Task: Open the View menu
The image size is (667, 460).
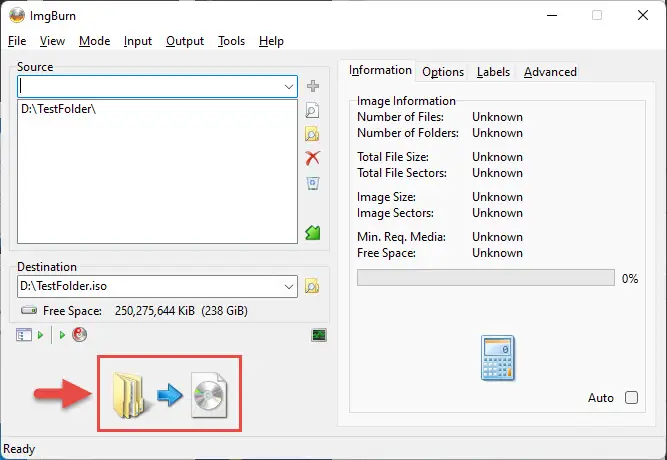Action: tap(52, 41)
